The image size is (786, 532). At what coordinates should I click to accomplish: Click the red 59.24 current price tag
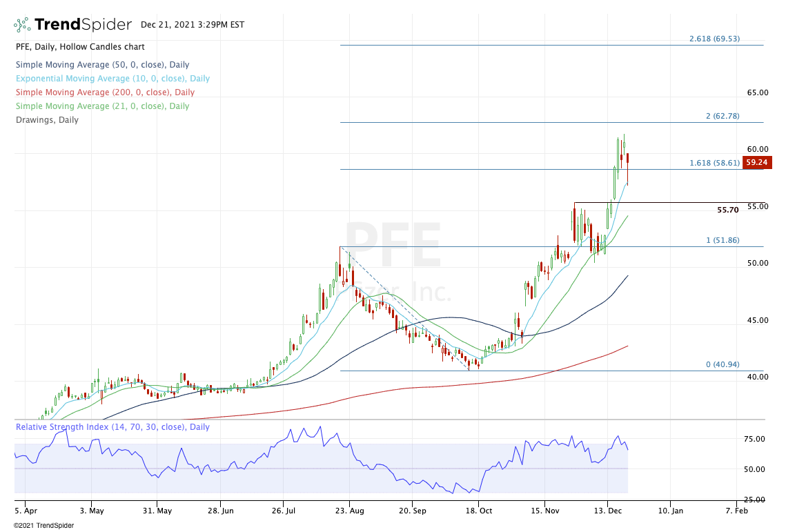[757, 164]
